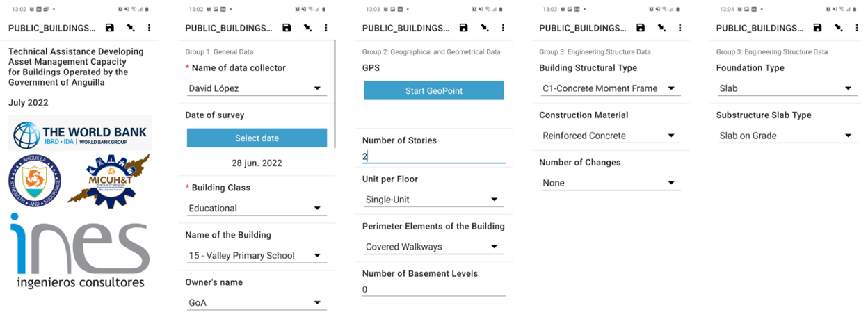
Task: Expand Building Structural Type dropdown
Action: (x=610, y=88)
